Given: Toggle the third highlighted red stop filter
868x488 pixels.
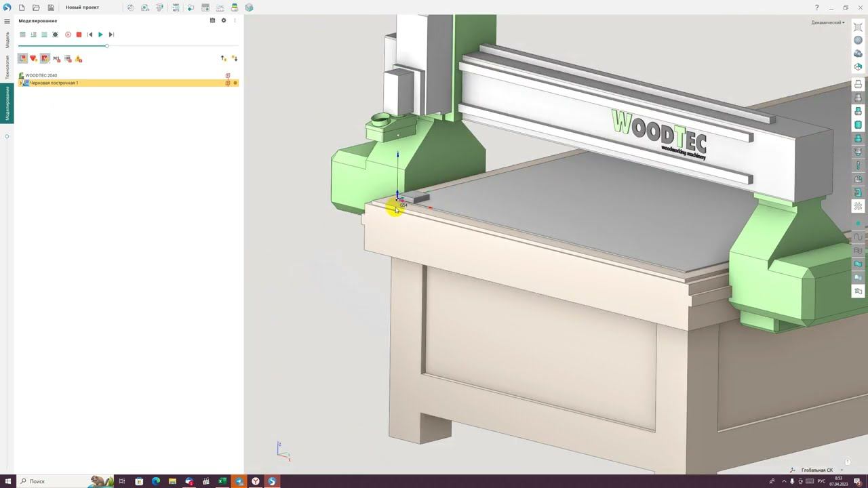Looking at the screenshot, I should 45,58.
